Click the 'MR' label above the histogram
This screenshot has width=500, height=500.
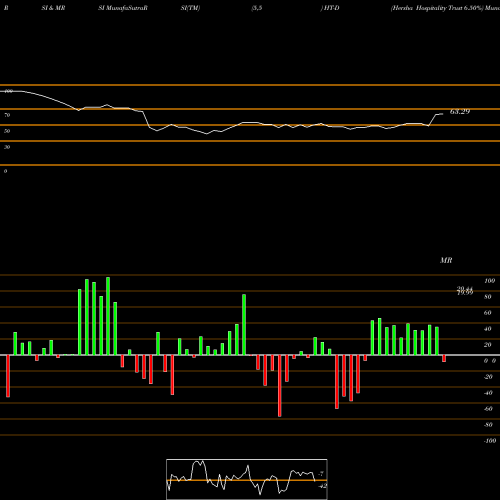pos(446,260)
